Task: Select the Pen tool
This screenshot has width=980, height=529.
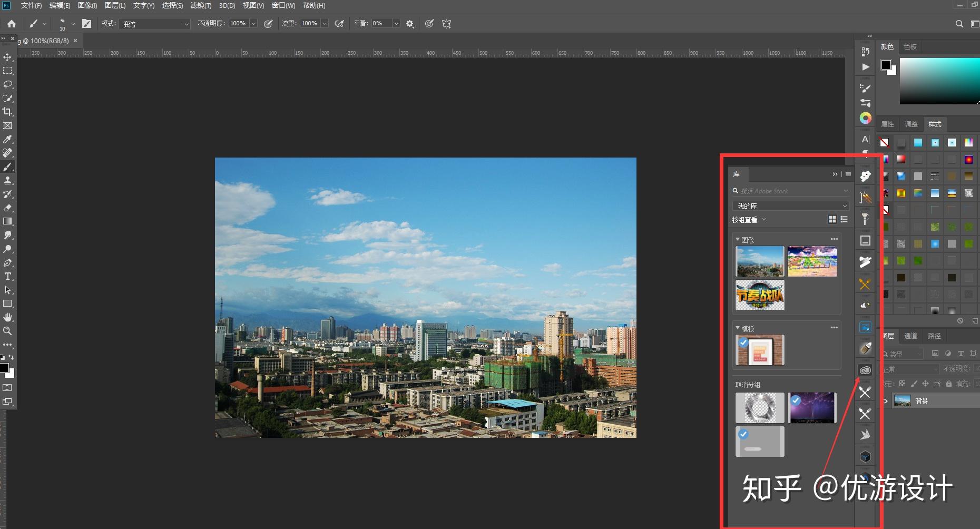Action: [7, 262]
